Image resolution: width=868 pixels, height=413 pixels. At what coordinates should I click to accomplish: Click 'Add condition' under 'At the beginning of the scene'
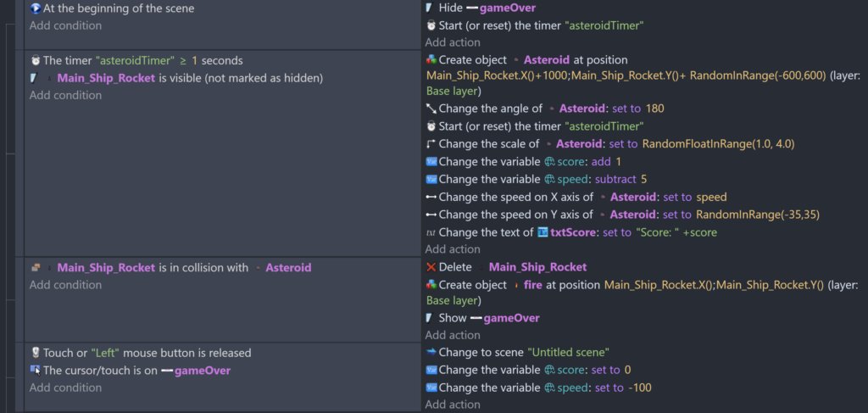[x=65, y=25]
